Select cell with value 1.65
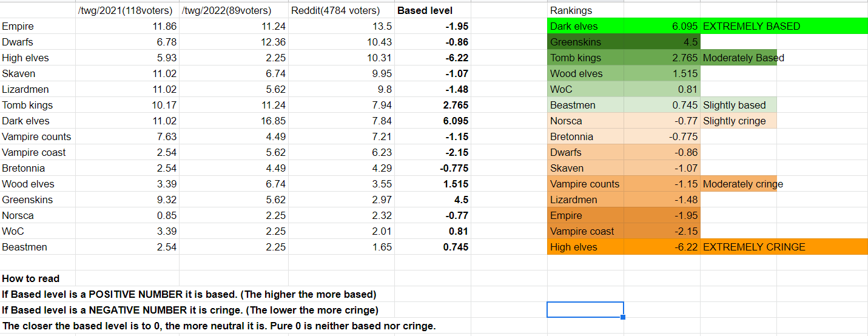This screenshot has width=868, height=336. tap(341, 247)
